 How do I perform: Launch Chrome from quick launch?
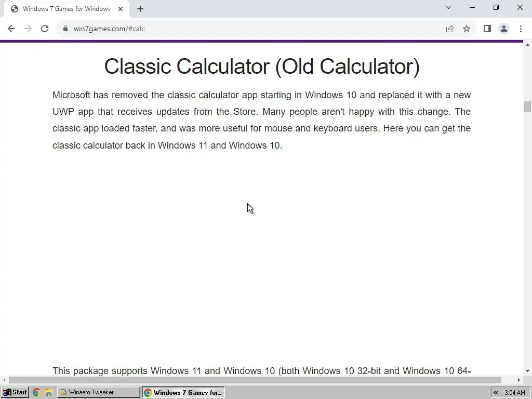coord(37,393)
